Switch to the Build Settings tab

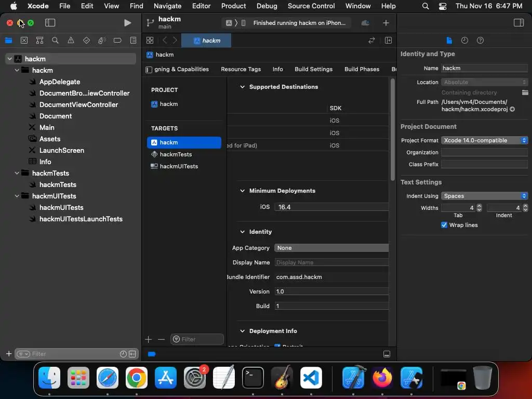313,69
